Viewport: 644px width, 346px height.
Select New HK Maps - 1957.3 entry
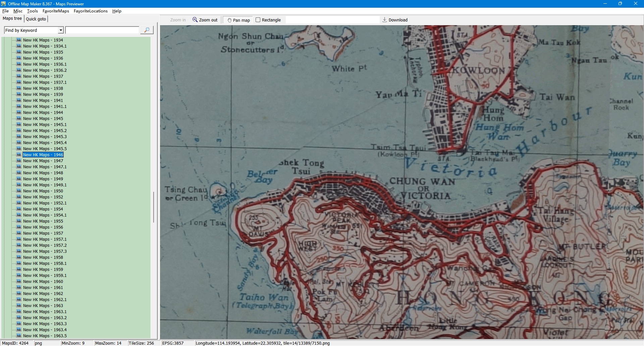45,251
